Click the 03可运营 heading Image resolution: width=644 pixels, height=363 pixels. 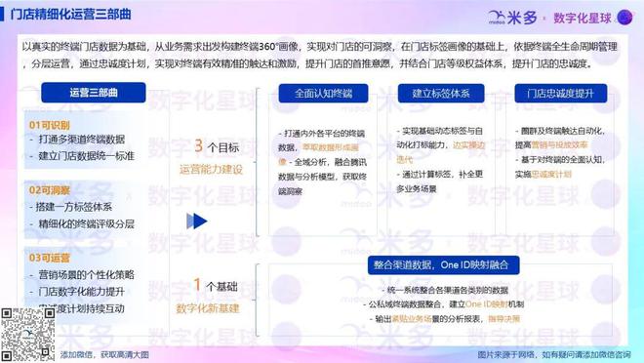point(50,258)
